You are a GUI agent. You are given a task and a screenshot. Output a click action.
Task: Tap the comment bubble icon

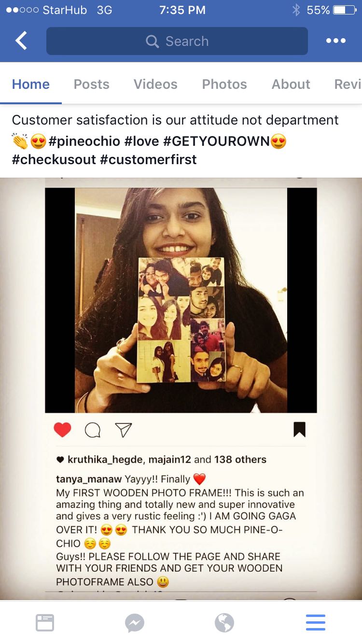[x=93, y=430]
